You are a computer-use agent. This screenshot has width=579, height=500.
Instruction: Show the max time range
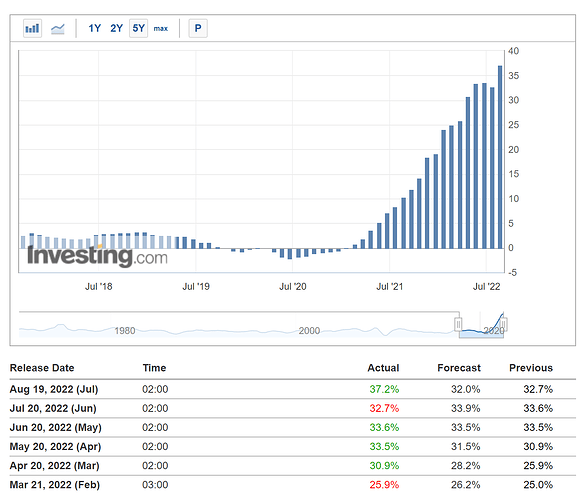pos(161,28)
